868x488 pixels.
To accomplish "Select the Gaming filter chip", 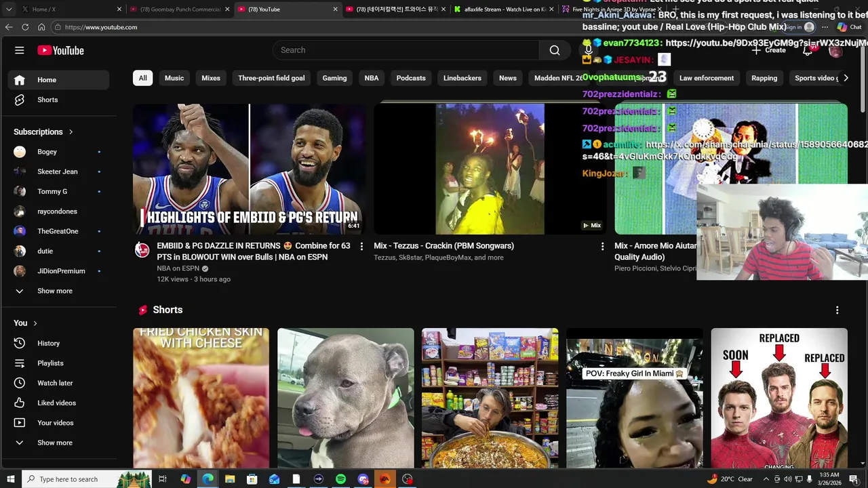I will (334, 78).
